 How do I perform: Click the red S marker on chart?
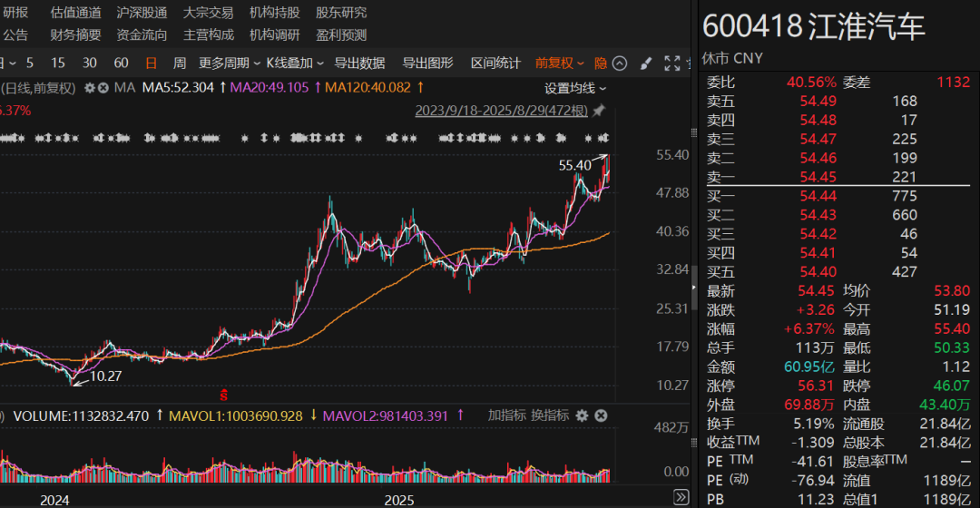[223, 395]
